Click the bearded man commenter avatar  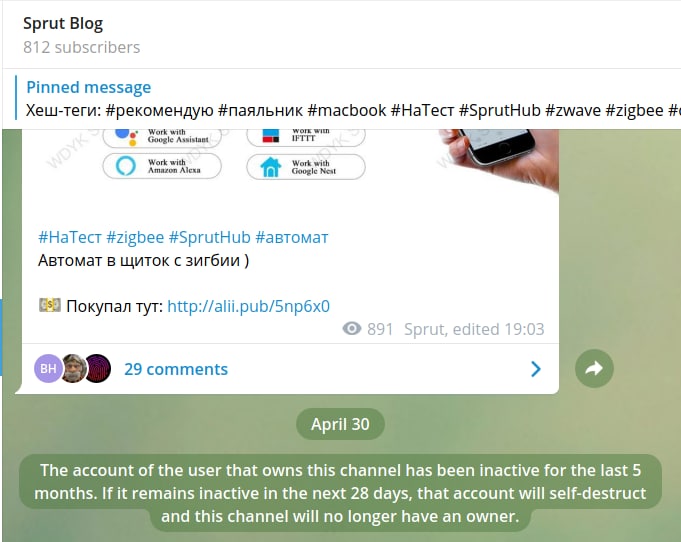[x=73, y=368]
